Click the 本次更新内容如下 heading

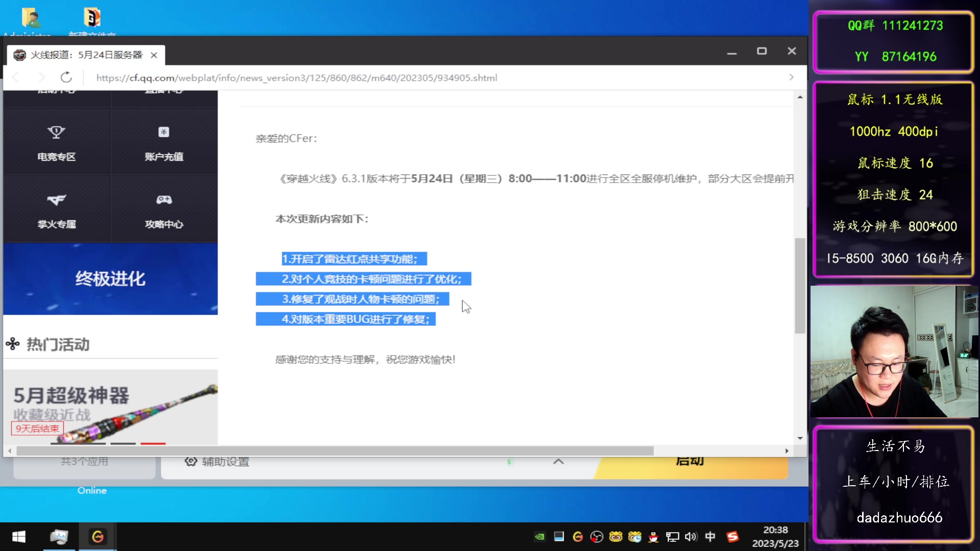tap(322, 219)
